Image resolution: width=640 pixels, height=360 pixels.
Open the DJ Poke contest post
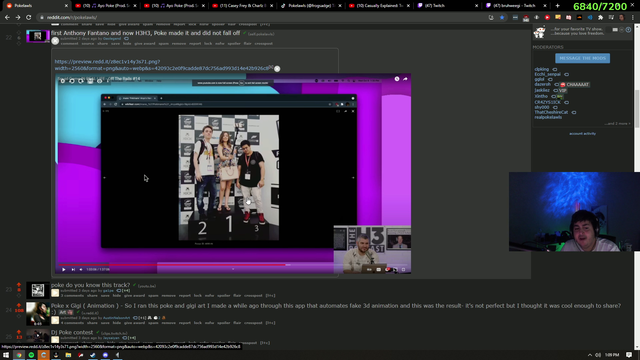click(x=72, y=332)
